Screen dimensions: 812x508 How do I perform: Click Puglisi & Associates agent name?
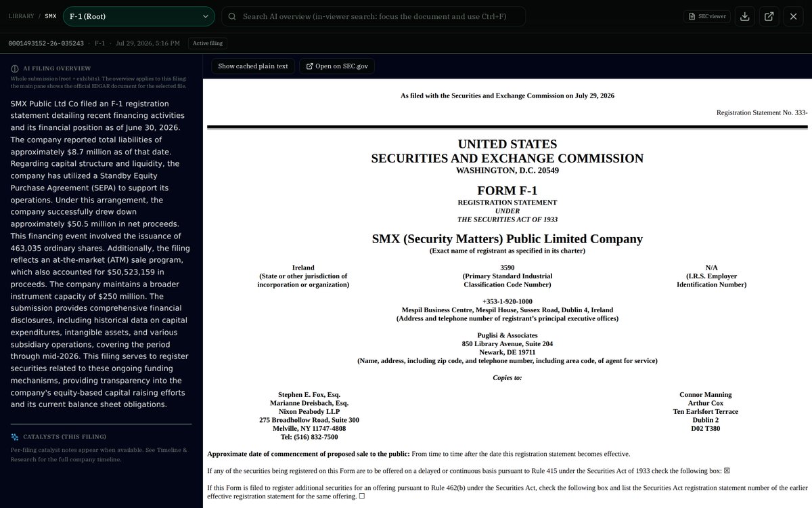pos(507,335)
